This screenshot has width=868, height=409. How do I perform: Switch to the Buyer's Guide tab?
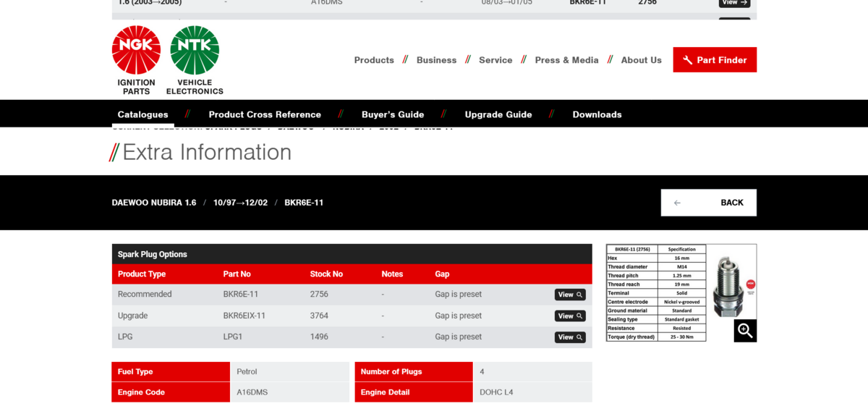coord(393,114)
